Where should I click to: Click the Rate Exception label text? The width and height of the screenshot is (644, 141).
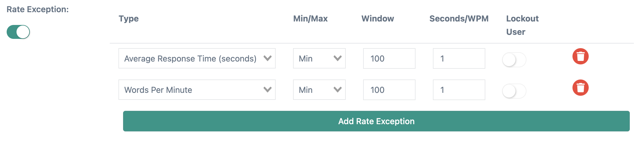point(38,10)
